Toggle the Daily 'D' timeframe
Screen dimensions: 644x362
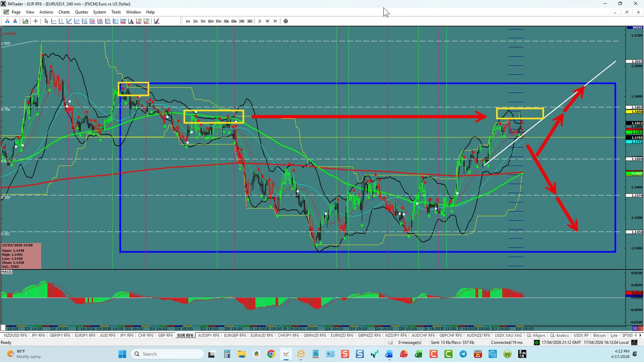260,21
